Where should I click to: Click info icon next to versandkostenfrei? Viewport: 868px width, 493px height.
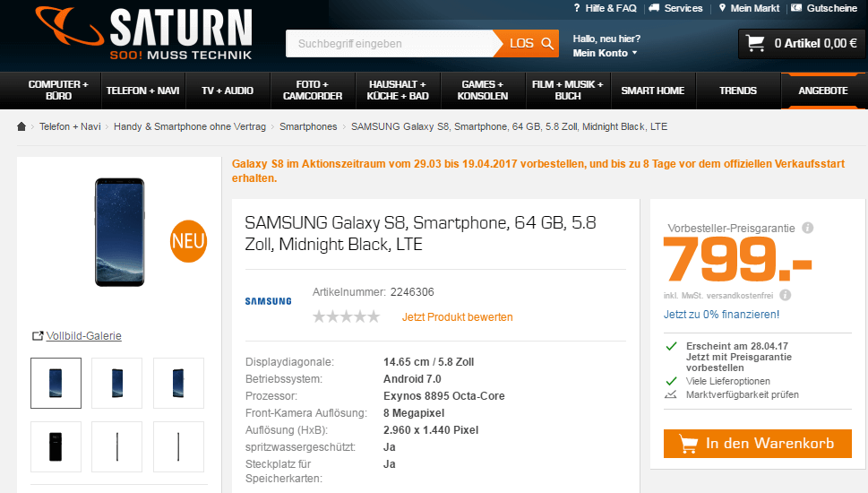tap(785, 295)
